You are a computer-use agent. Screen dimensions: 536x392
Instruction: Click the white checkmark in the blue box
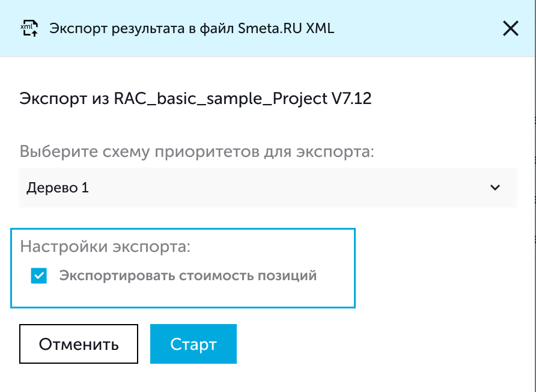(x=39, y=276)
